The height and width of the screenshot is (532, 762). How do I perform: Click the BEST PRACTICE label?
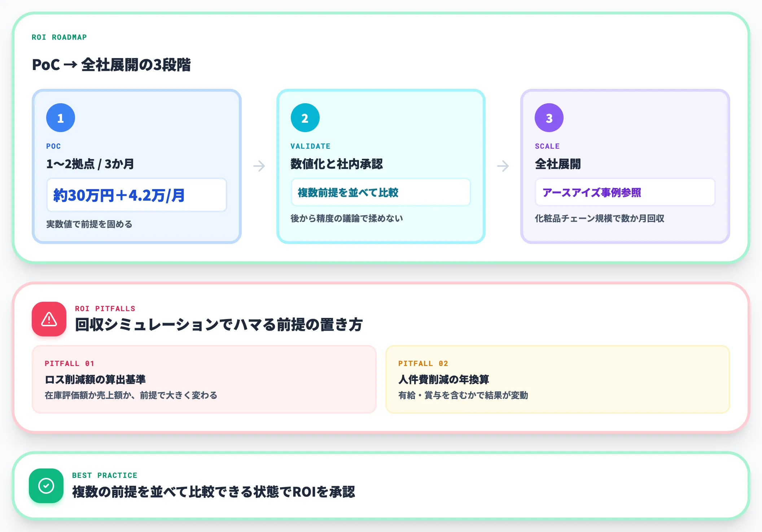(105, 475)
